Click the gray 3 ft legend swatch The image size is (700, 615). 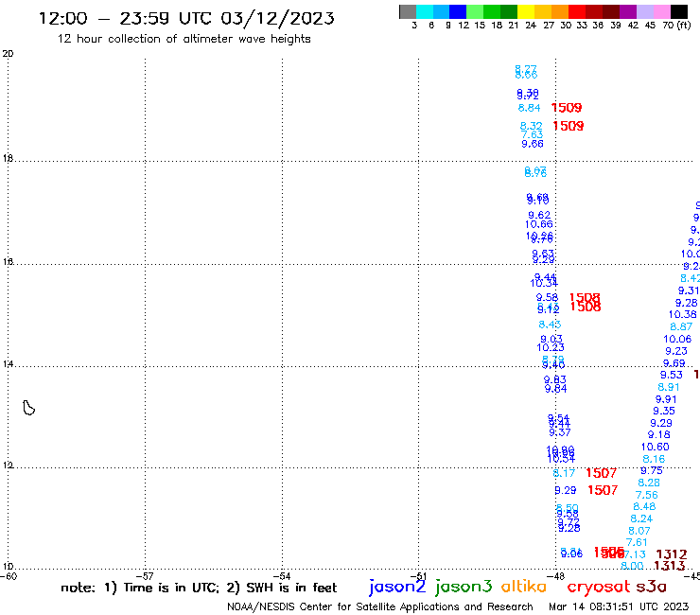408,11
